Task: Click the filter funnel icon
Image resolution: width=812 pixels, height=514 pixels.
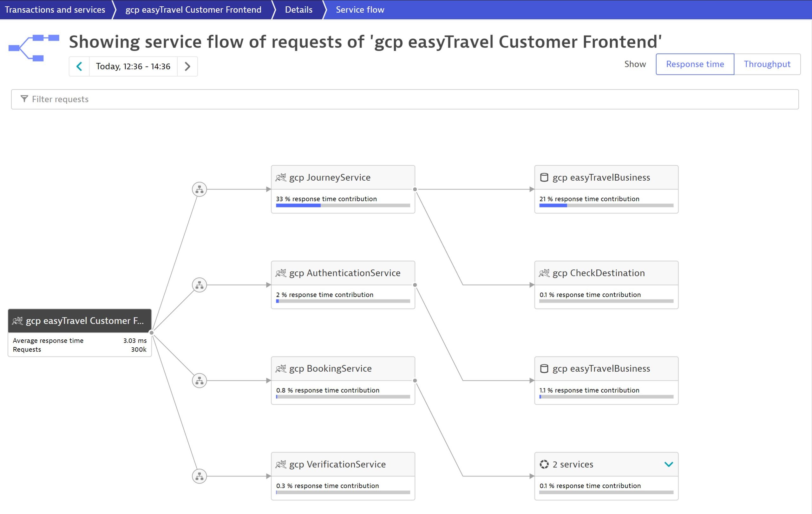Action: (24, 99)
